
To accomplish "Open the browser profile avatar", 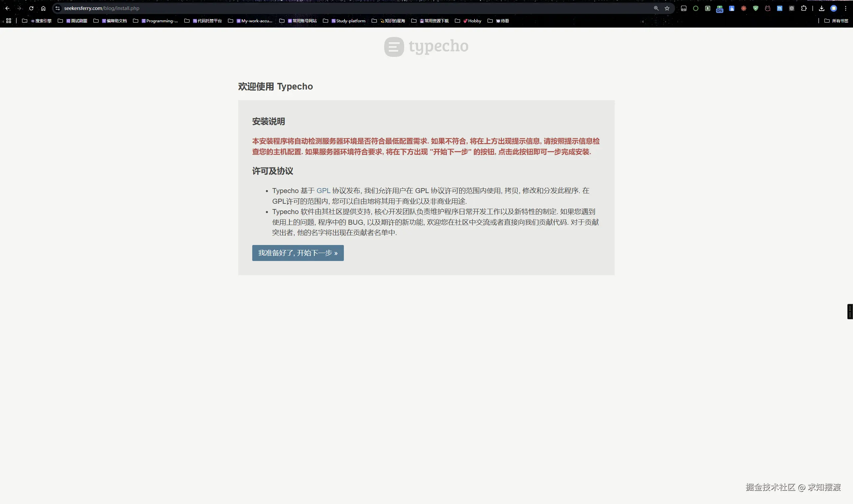I will click(834, 8).
